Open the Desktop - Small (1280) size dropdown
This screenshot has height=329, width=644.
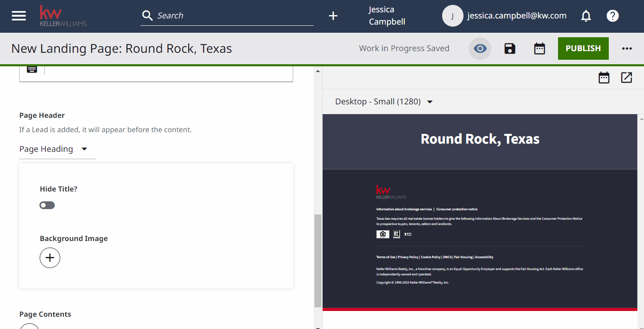point(384,101)
